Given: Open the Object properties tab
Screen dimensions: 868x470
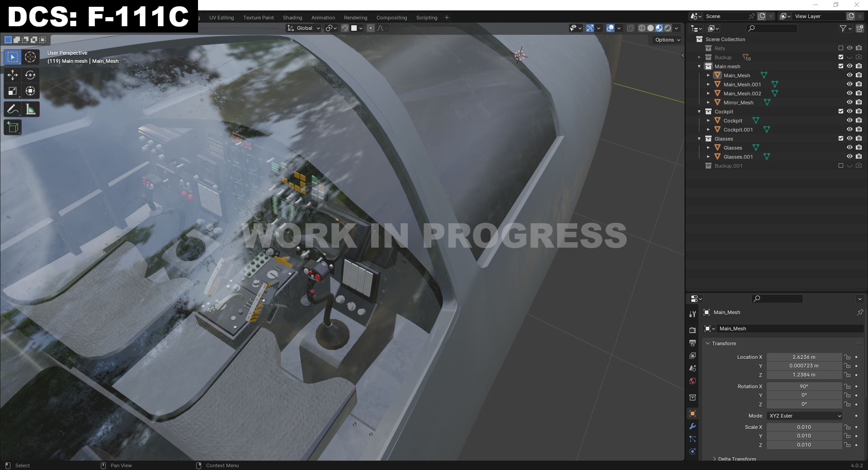Looking at the screenshot, I should tap(692, 414).
